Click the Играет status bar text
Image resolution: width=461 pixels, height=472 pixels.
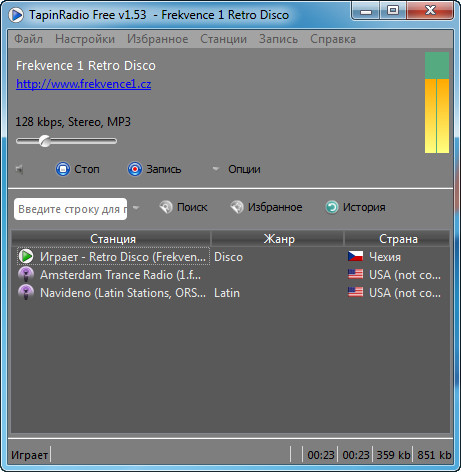pos(29,455)
